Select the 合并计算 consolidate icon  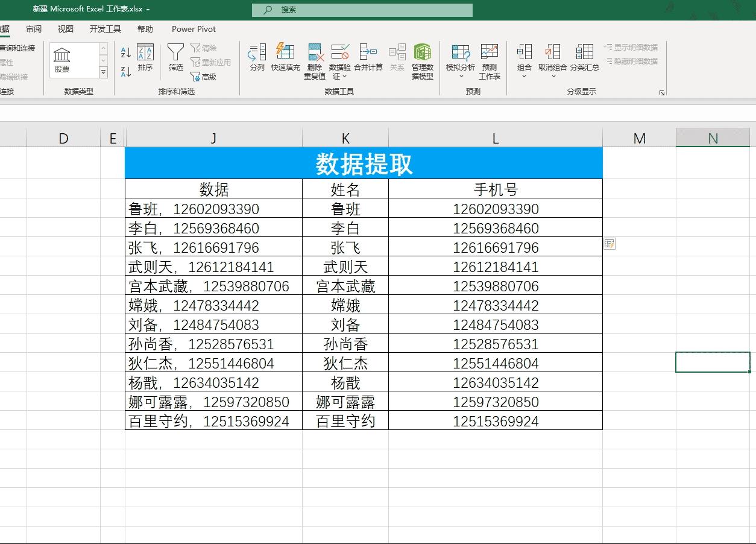point(369,59)
